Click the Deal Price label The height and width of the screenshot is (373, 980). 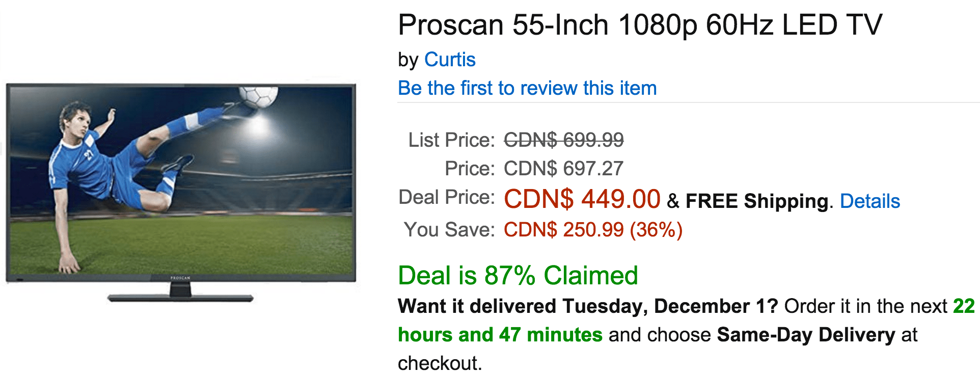[447, 197]
